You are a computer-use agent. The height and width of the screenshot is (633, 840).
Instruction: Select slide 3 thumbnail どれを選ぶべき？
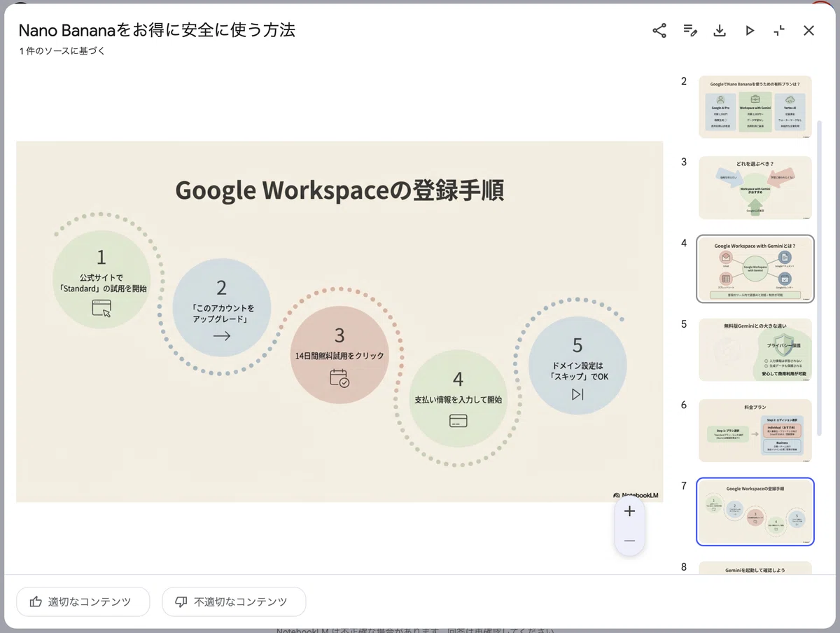click(x=755, y=188)
